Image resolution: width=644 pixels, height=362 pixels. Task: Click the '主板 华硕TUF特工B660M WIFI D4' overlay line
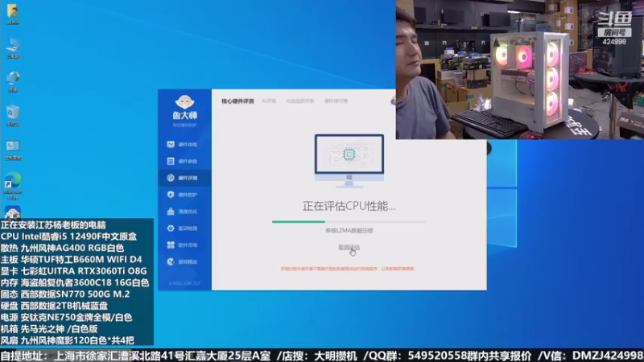71,259
